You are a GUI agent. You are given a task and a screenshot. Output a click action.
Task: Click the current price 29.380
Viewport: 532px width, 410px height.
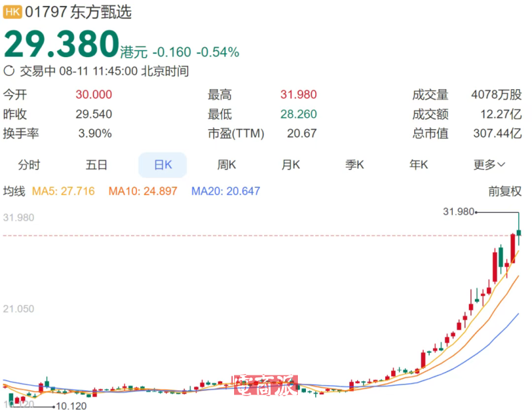coord(61,44)
